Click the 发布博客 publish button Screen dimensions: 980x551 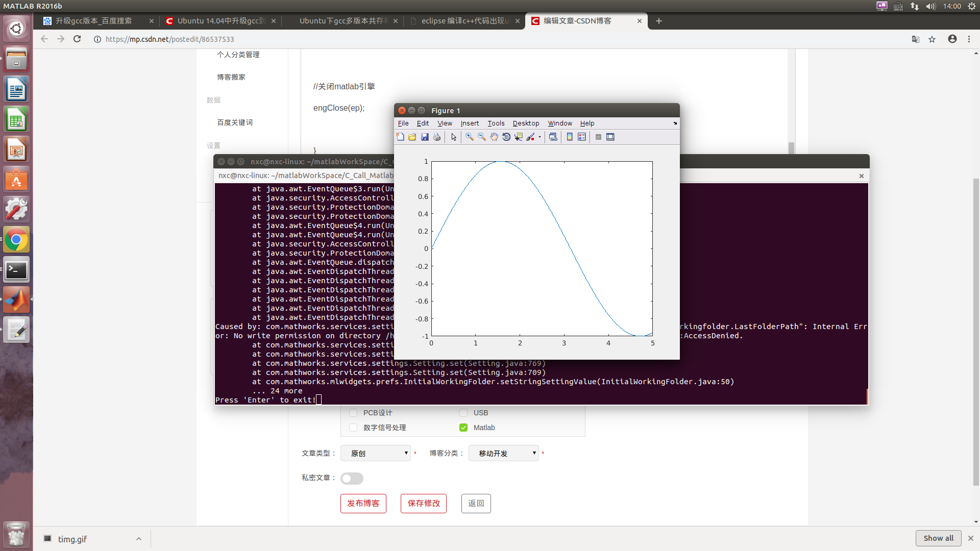point(363,504)
